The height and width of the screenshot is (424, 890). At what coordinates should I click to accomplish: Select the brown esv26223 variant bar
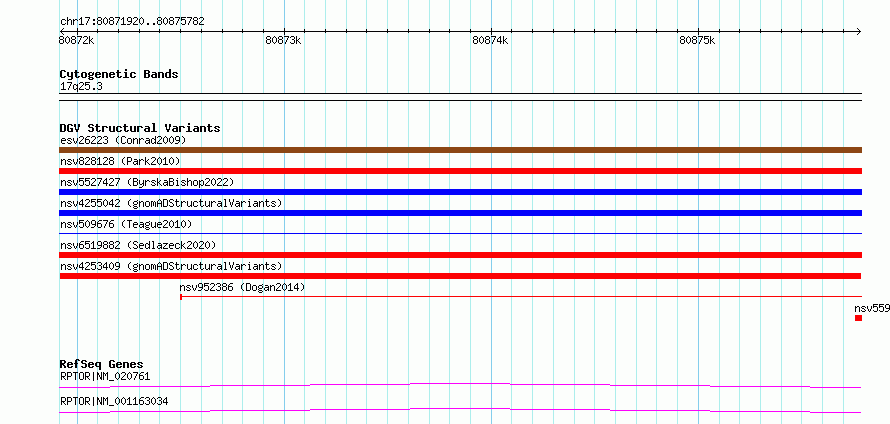pos(460,150)
